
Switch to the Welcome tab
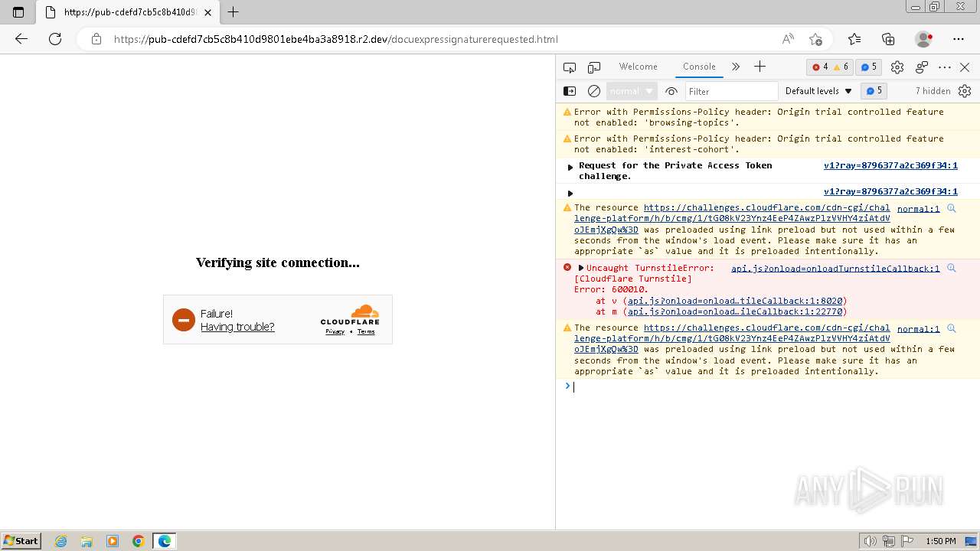click(x=638, y=67)
